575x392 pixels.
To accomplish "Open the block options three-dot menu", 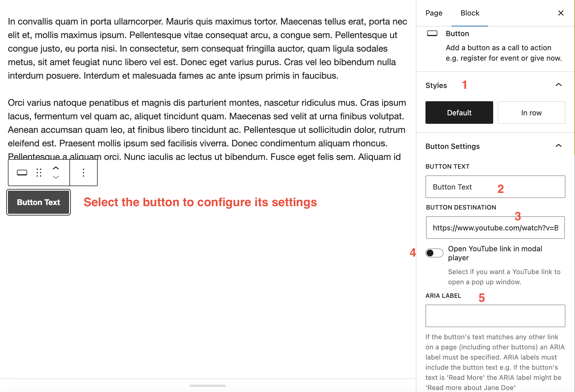I will pyautogui.click(x=84, y=173).
